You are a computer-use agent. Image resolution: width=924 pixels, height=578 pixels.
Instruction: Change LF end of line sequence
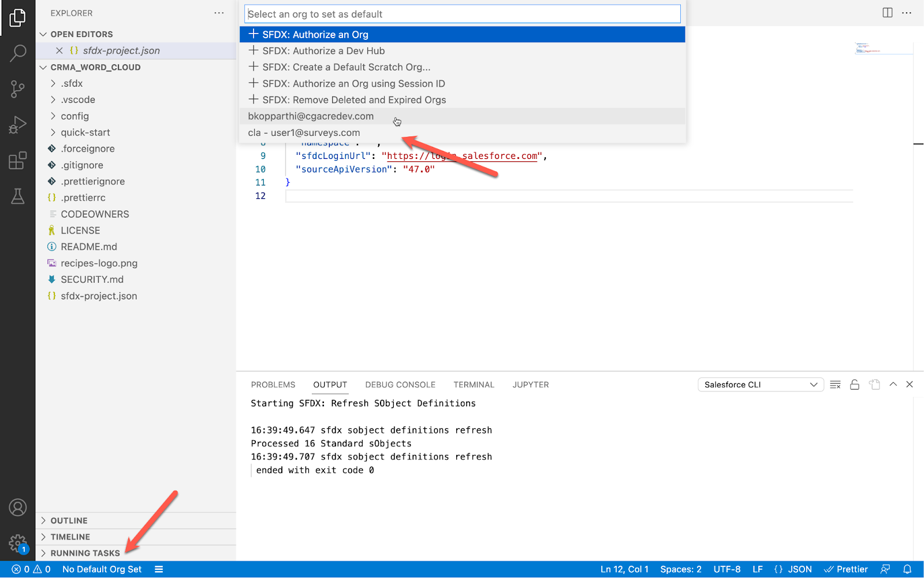point(758,569)
